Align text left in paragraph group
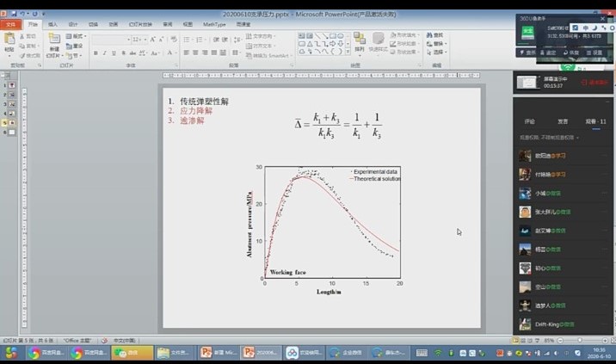The width and height of the screenshot is (616, 364). tap(187, 52)
